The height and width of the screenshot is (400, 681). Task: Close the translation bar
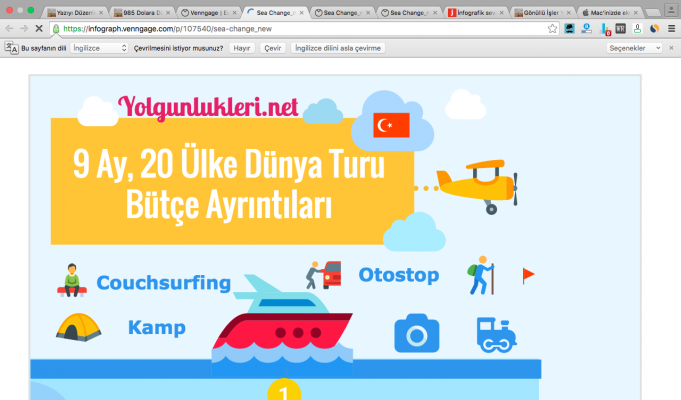671,48
